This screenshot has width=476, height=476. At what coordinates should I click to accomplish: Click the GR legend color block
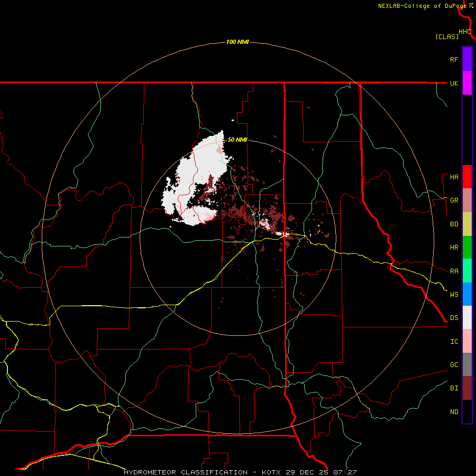point(467,200)
